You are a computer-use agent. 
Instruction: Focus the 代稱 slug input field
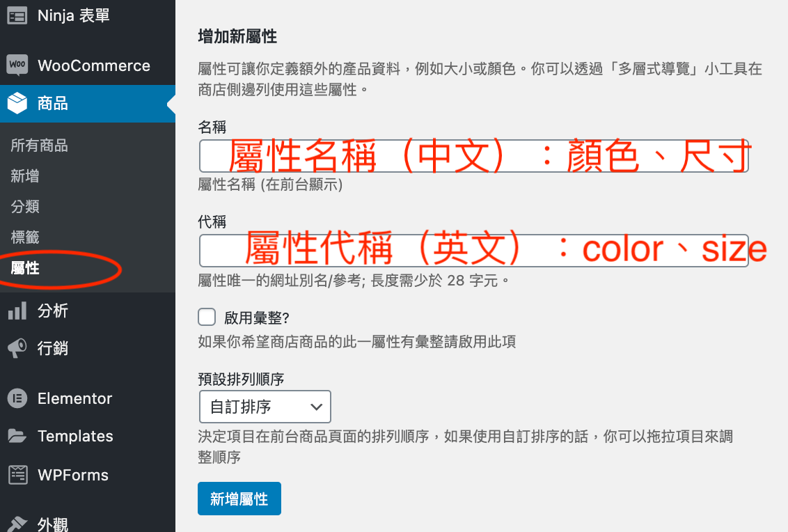(473, 251)
